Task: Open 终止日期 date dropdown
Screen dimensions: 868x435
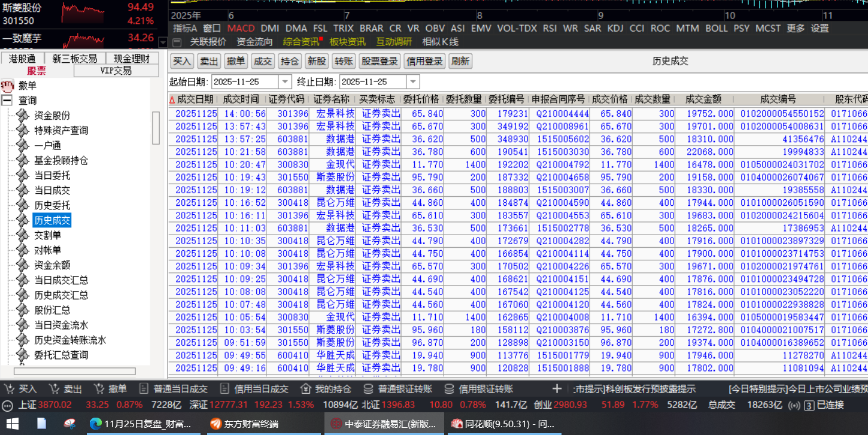Action: pyautogui.click(x=413, y=82)
